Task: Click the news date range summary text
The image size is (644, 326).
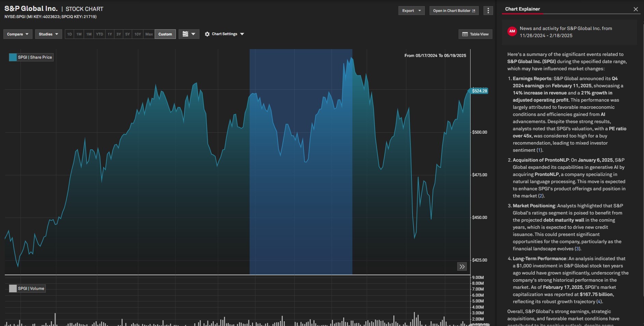Action: 566,32
